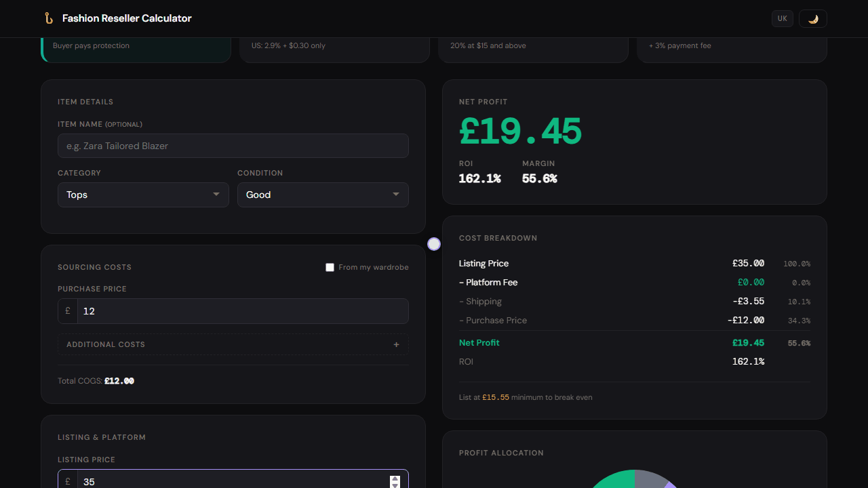Choose the + 3% payment fee platform card
868x488 pixels.
pos(732,49)
